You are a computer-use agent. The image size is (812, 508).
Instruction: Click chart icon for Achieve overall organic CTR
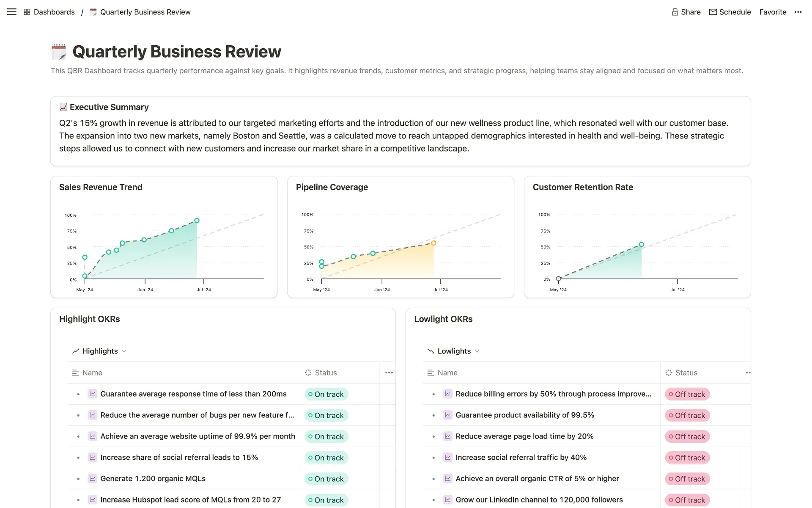(x=448, y=478)
